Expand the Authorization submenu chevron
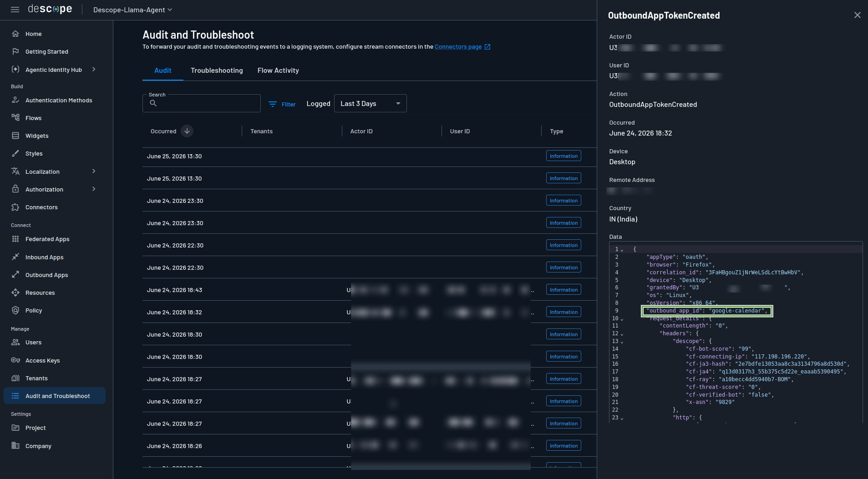The height and width of the screenshot is (479, 868). point(94,189)
